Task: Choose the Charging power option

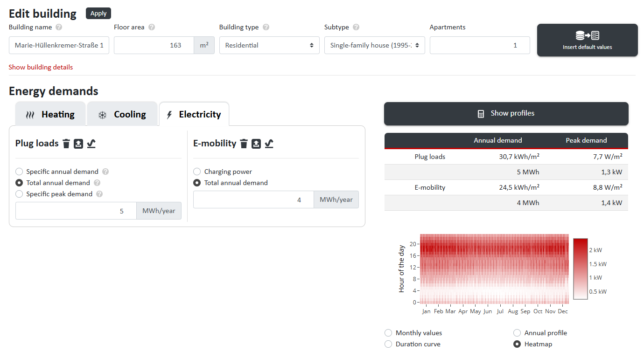Action: pyautogui.click(x=197, y=172)
